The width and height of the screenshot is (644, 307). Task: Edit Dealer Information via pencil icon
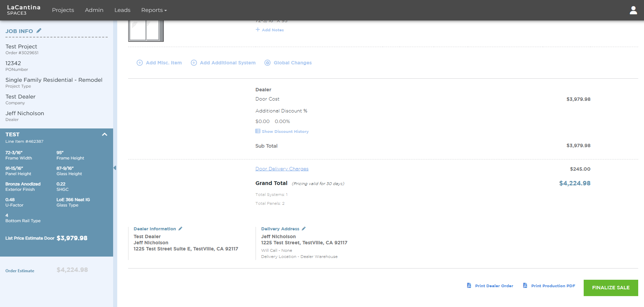180,229
